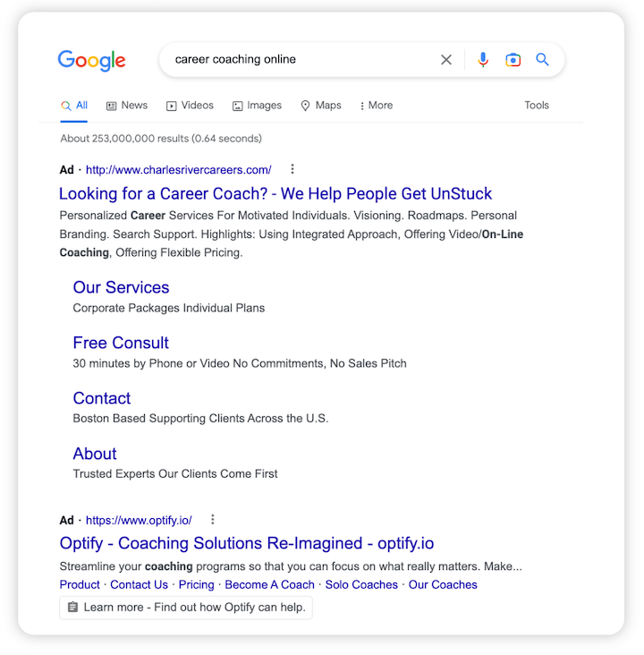This screenshot has width=644, height=655.
Task: Open Google Lens camera search
Action: [513, 60]
